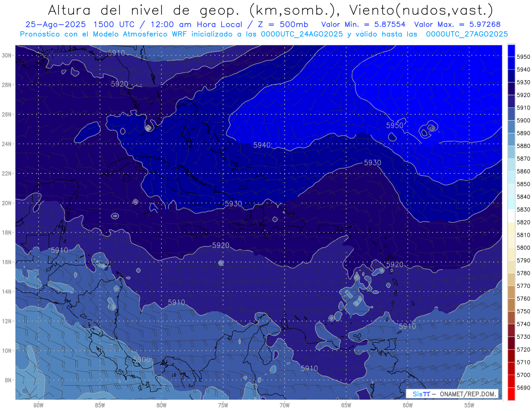
Task: Click the '8N' latitude axis label
Action: (x=8, y=380)
